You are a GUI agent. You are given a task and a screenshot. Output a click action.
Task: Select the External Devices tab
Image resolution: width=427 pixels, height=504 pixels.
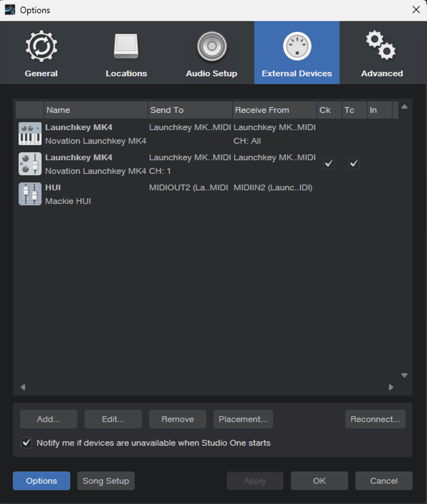[x=297, y=53]
